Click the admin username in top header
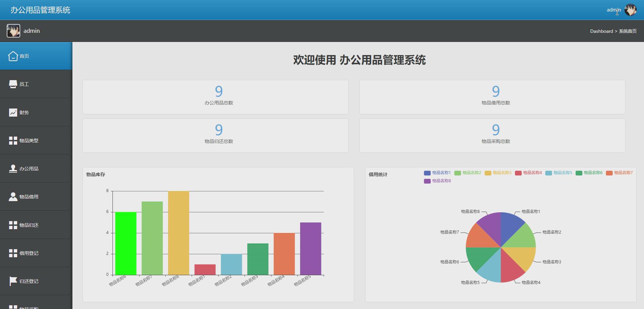The width and height of the screenshot is (644, 309). point(614,10)
